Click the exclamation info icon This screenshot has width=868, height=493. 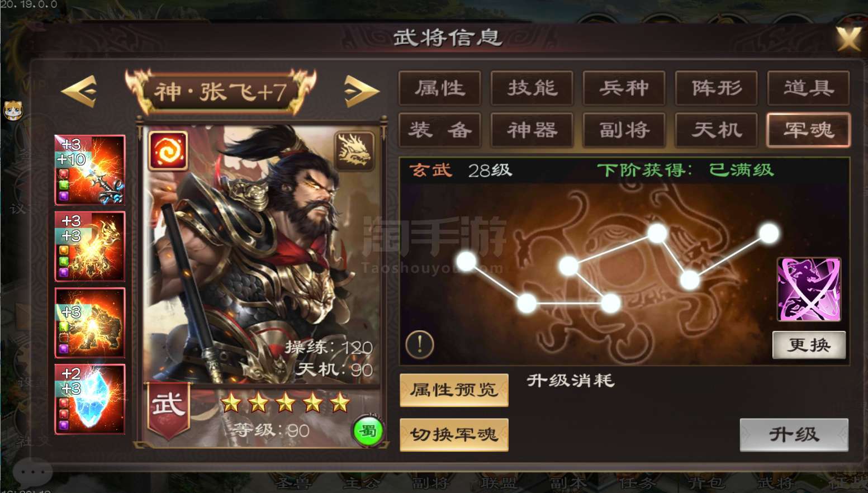coord(420,344)
